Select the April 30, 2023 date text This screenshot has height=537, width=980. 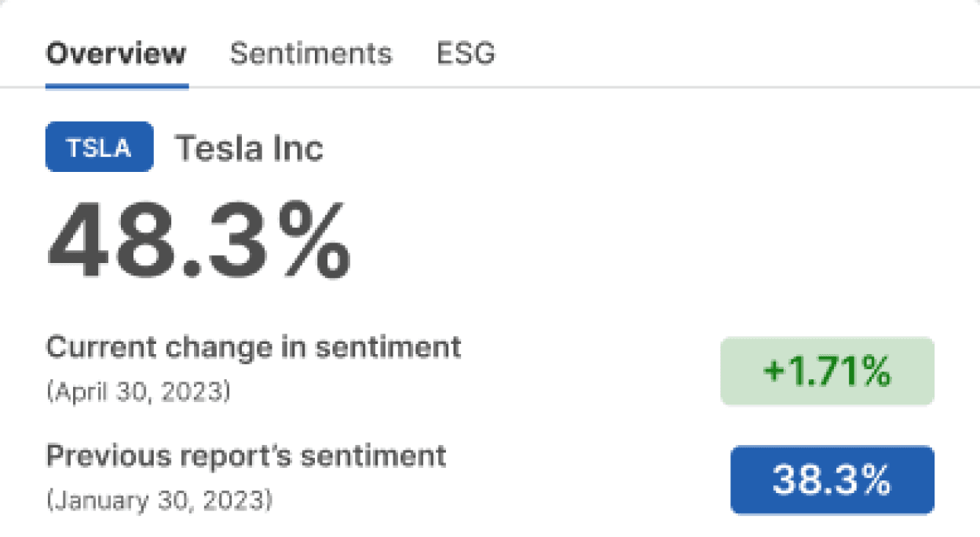click(138, 392)
